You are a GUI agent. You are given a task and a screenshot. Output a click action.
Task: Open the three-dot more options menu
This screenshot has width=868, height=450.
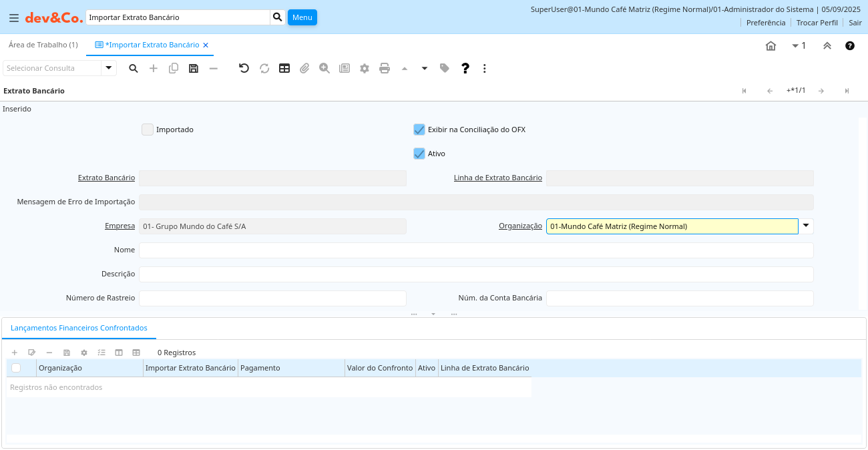tap(485, 68)
